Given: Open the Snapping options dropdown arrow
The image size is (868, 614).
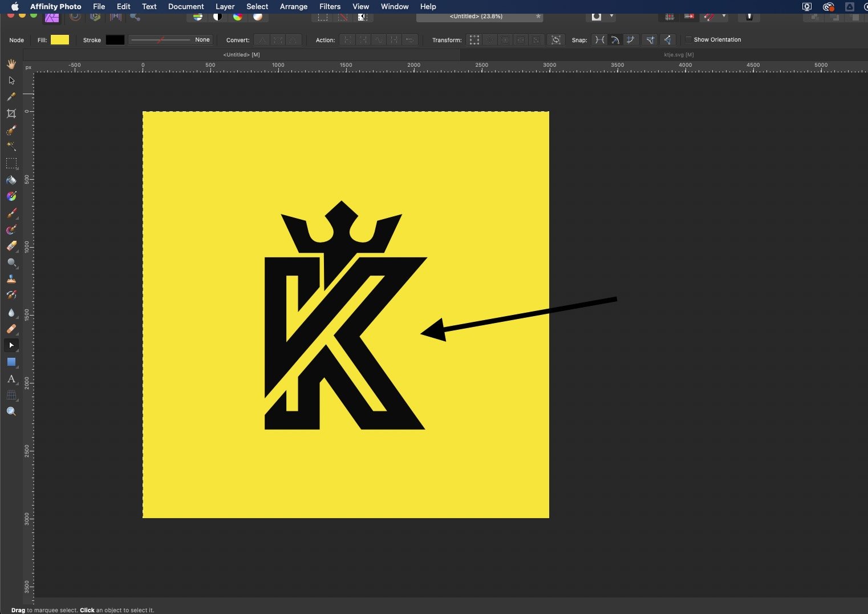Looking at the screenshot, I should coord(724,16).
